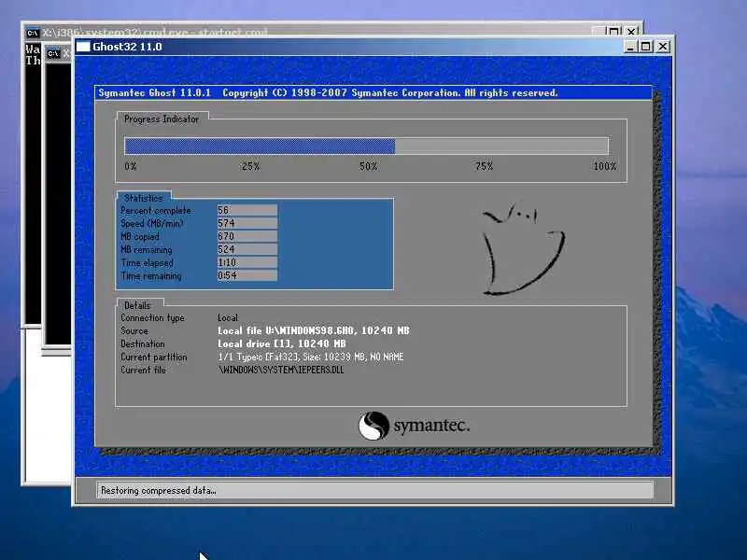The width and height of the screenshot is (747, 560).
Task: Click the Statistics group label
Action: [144, 198]
